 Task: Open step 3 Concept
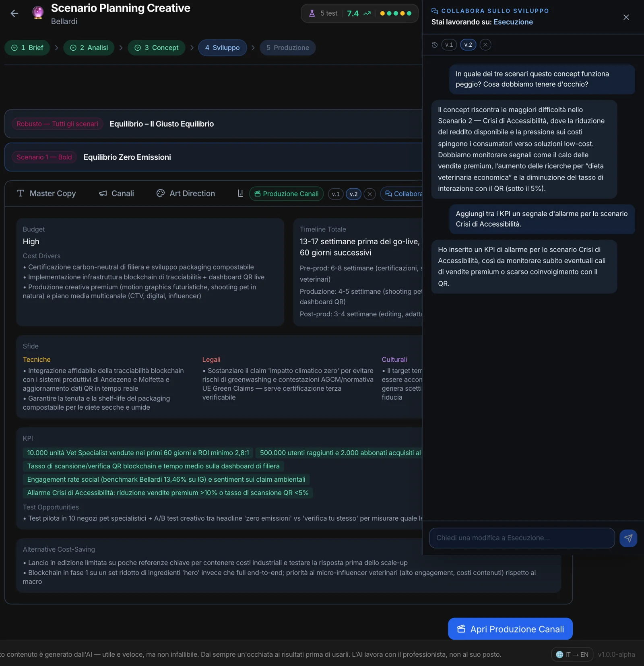(x=157, y=47)
